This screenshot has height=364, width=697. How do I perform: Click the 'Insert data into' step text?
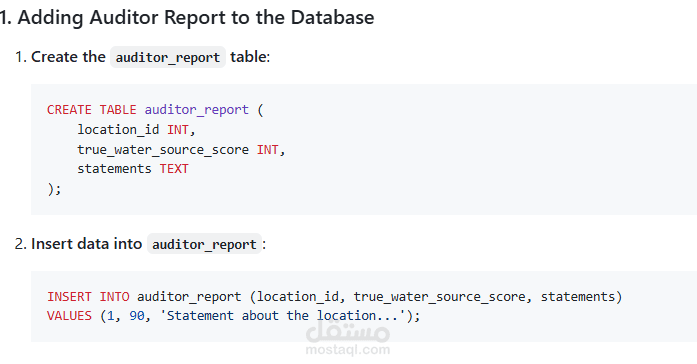pos(86,244)
